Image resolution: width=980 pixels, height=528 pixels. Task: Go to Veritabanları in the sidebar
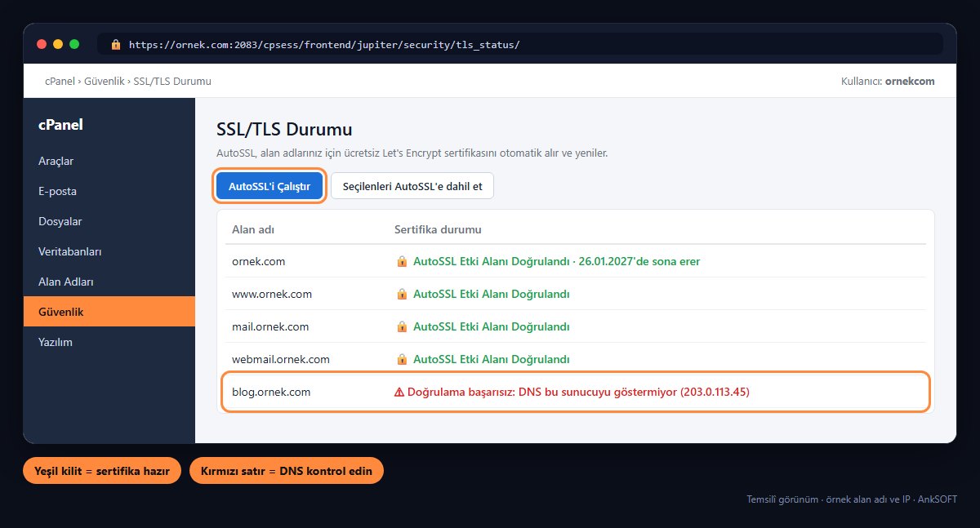pos(109,251)
